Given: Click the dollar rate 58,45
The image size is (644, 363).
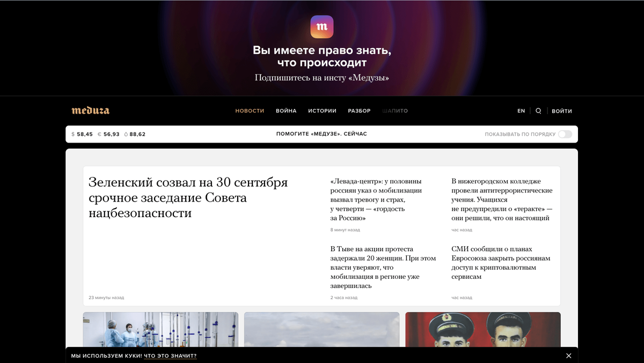Looking at the screenshot, I should 82,134.
